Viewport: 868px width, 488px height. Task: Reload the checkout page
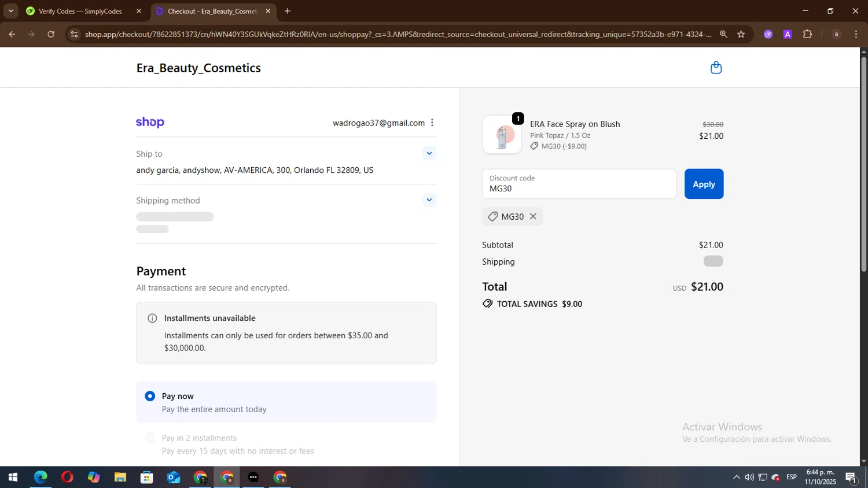(x=51, y=34)
